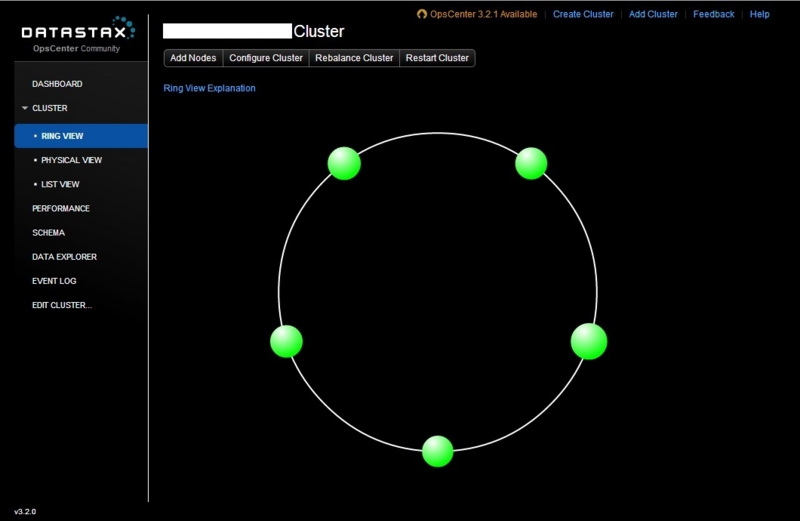
Task: Open OpsCenter 3.2.1 Available link
Action: pyautogui.click(x=483, y=14)
